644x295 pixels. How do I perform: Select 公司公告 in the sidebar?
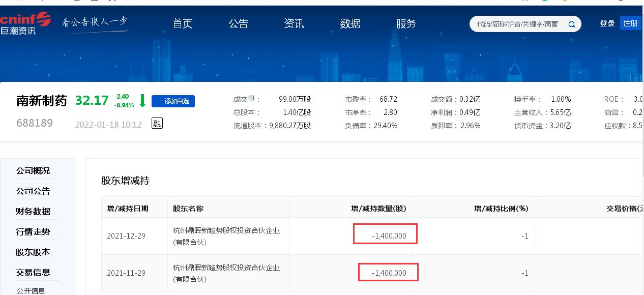33,191
